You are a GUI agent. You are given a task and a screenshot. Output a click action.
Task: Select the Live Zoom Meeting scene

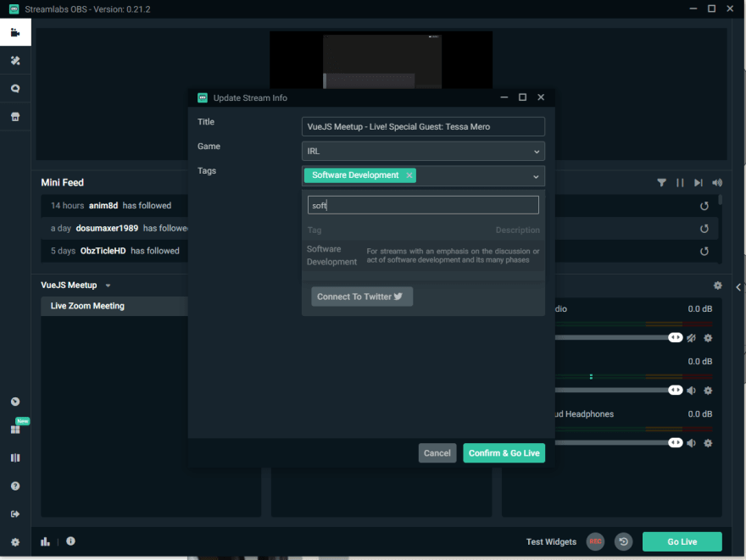point(114,306)
